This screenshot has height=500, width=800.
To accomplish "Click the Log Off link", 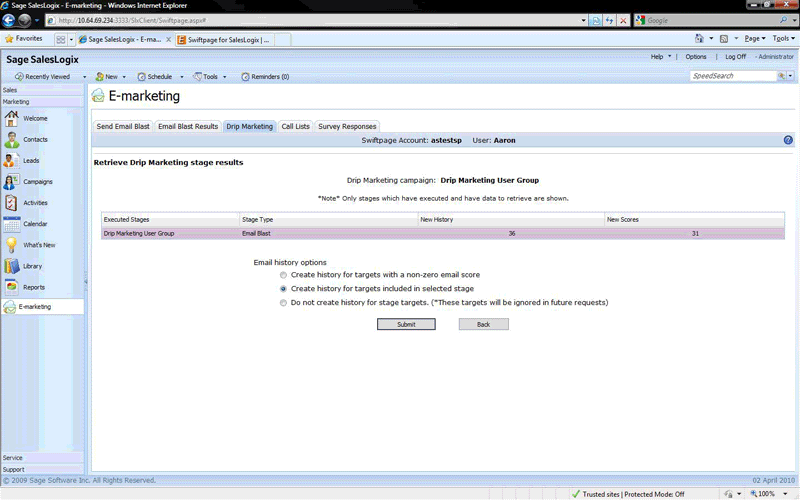I will [x=735, y=57].
